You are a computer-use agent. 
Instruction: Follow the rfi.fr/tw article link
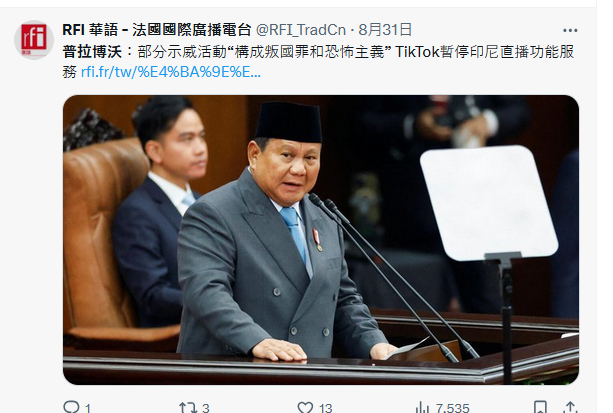pyautogui.click(x=171, y=72)
